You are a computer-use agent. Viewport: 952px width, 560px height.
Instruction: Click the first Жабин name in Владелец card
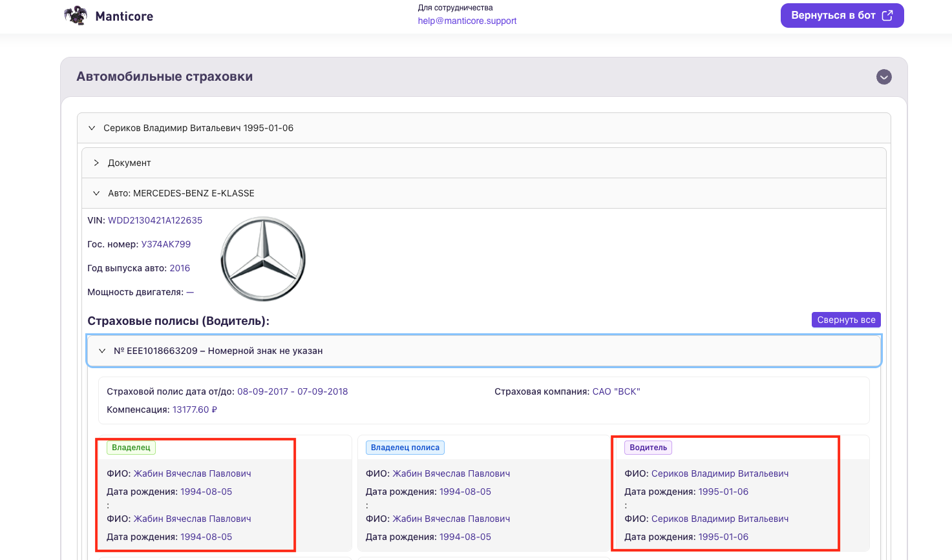pos(193,473)
